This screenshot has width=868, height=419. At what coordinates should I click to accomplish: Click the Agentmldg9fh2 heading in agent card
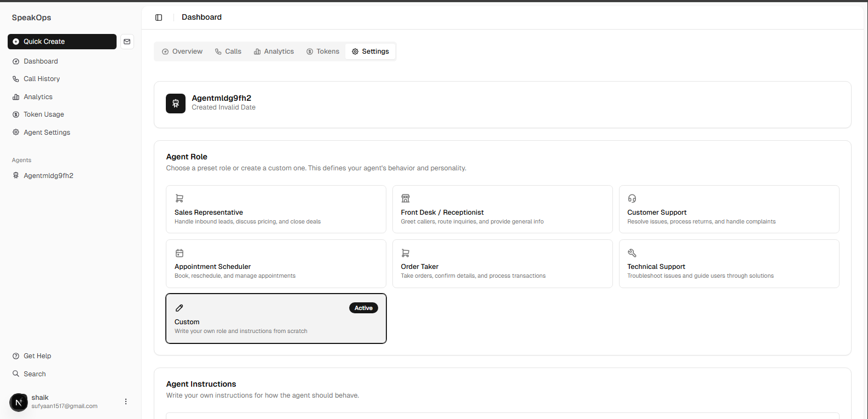click(222, 98)
